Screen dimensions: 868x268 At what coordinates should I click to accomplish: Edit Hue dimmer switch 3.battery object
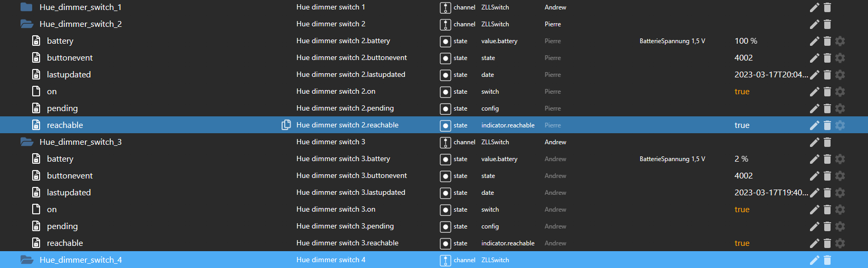815,159
